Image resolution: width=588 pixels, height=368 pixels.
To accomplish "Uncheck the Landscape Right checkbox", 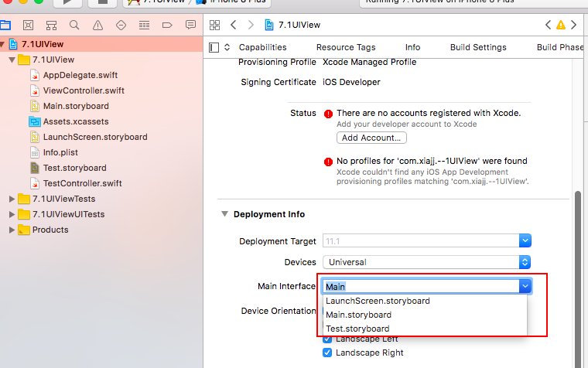I will click(327, 353).
